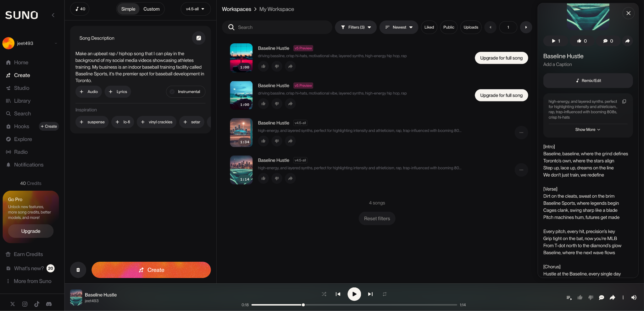Add the vinyl crackles inspiration tag

(x=157, y=122)
